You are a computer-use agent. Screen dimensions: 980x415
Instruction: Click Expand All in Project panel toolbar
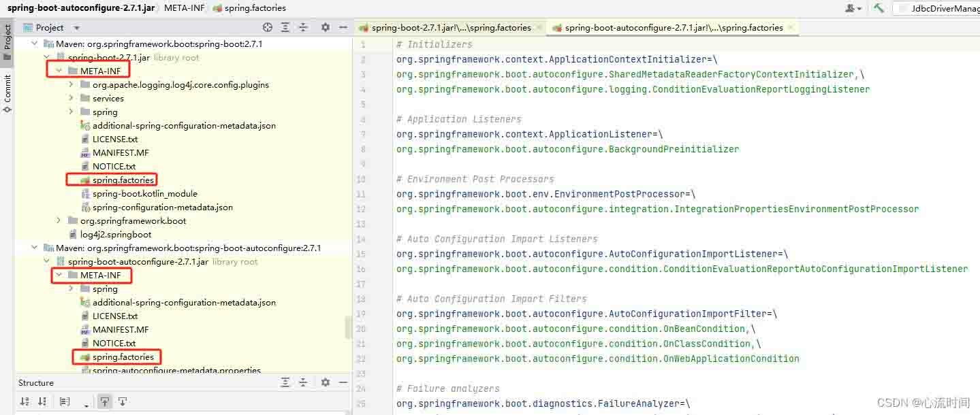point(285,27)
